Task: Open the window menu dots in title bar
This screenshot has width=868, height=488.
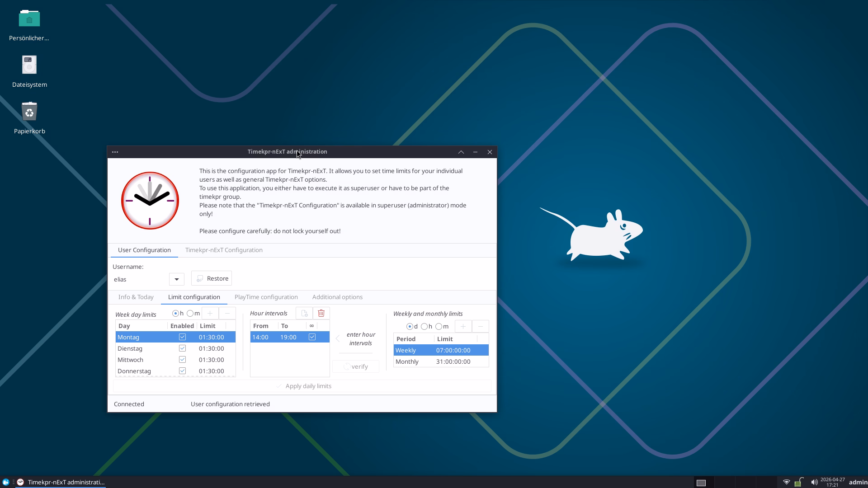Action: 115,152
